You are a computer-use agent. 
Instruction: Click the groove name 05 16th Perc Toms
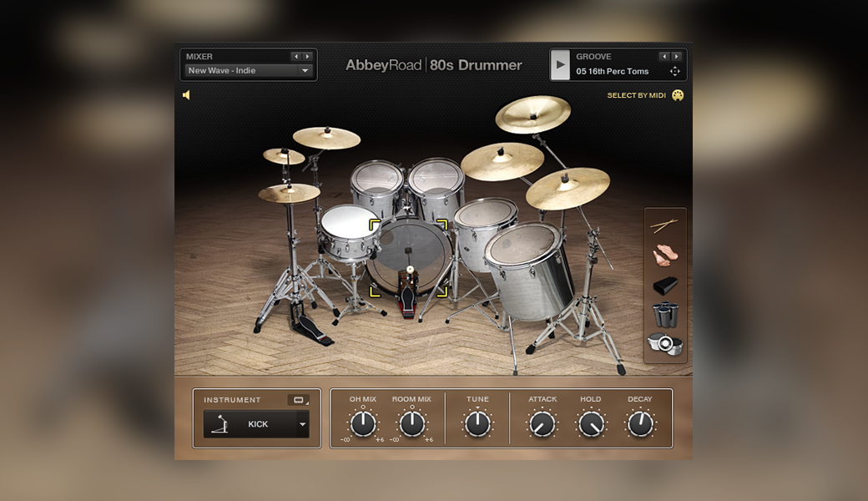tap(613, 72)
